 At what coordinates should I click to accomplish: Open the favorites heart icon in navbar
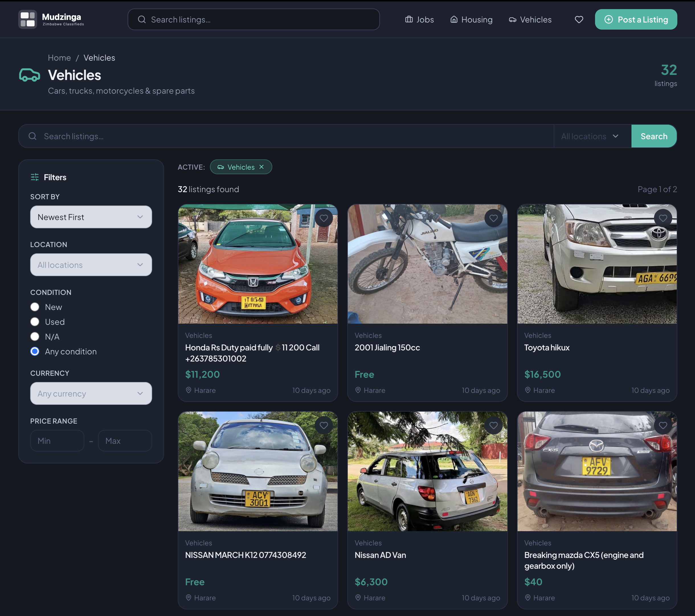point(579,19)
